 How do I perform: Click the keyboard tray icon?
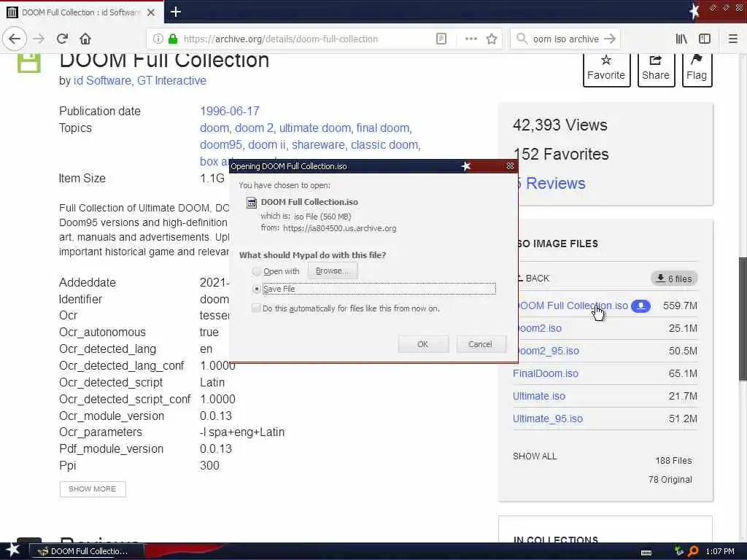[646, 552]
